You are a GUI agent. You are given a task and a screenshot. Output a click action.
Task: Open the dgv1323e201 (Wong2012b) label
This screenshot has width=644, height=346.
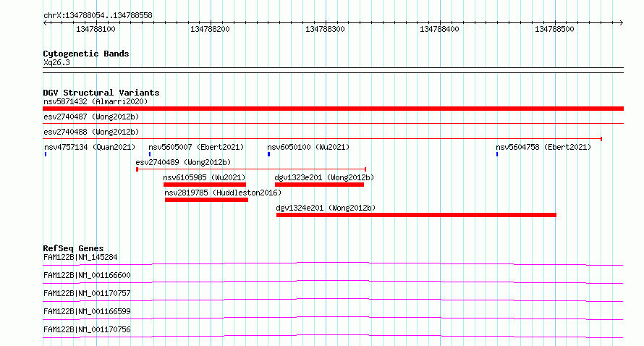click(x=324, y=177)
